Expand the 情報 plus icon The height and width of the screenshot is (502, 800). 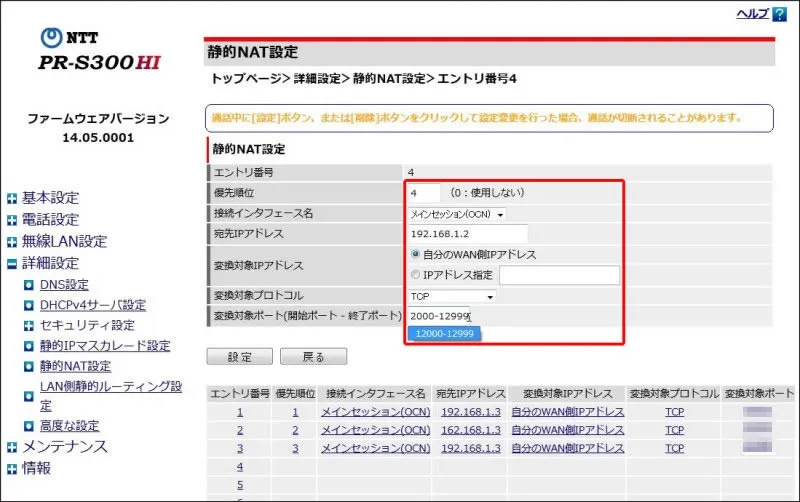coord(12,469)
